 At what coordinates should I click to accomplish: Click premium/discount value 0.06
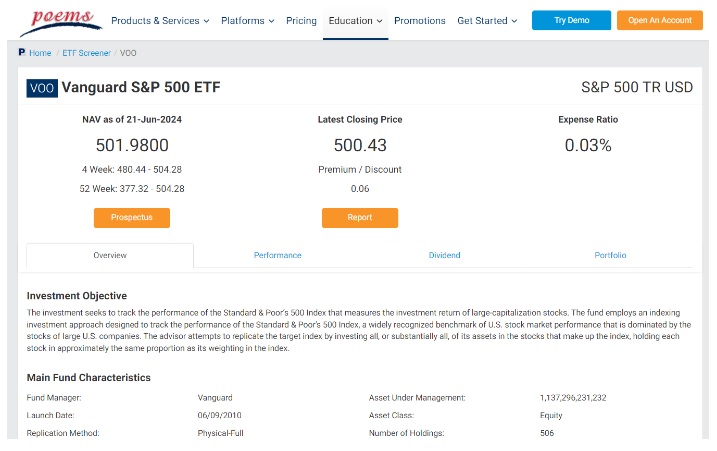point(360,189)
